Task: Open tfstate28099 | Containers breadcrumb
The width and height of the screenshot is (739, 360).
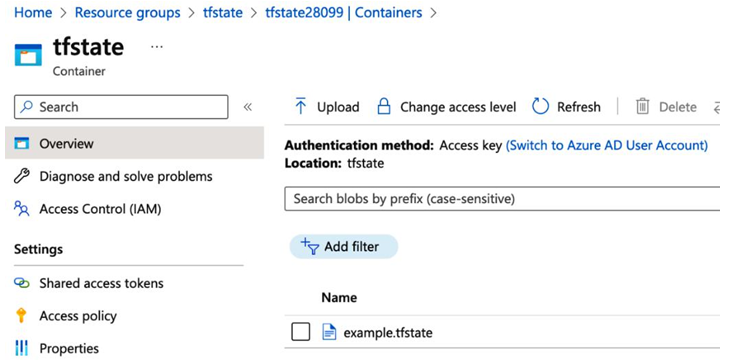Action: click(x=344, y=13)
